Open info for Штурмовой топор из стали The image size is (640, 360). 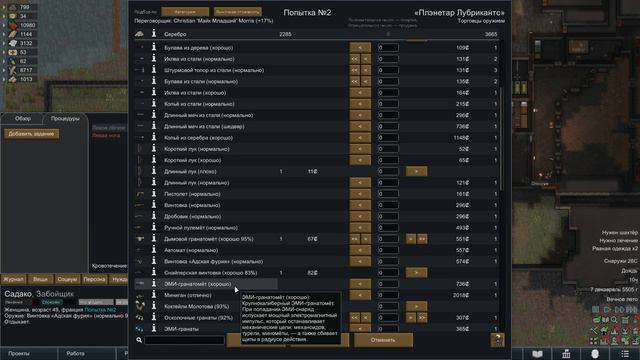coord(154,70)
